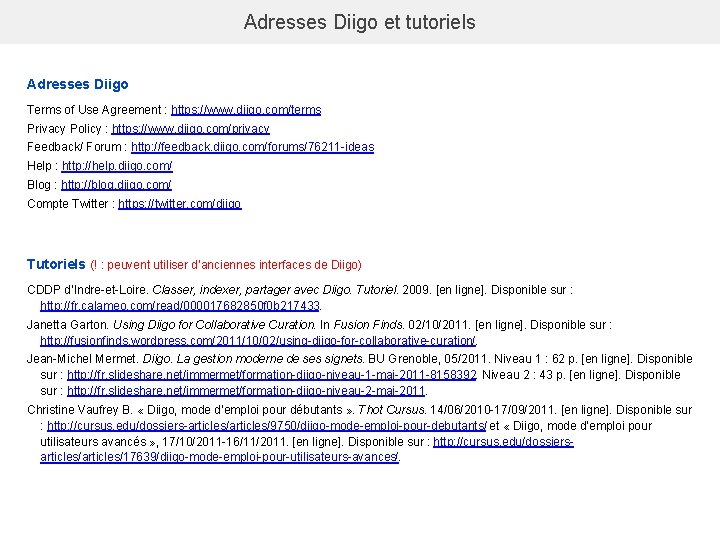Open the help.diigo.com link
The image size is (720, 540).
117,166
